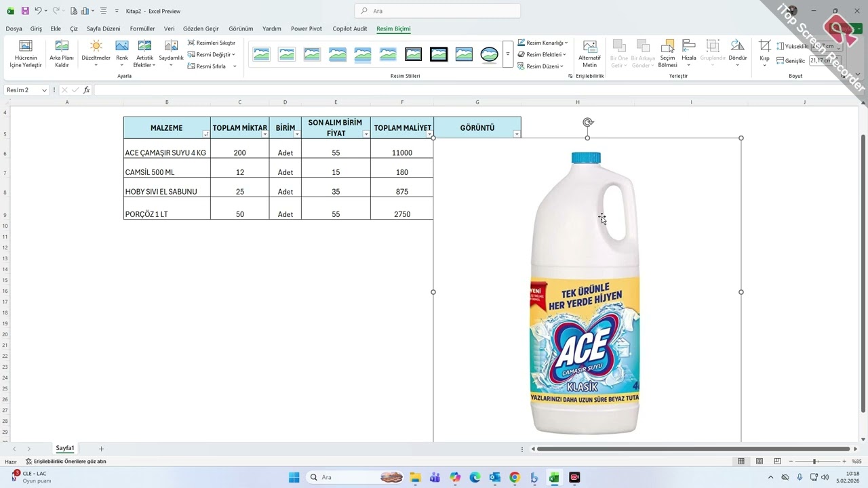Screen dimensions: 868x488
Task: Save the workbook with the purple disk icon
Action: (x=25, y=11)
